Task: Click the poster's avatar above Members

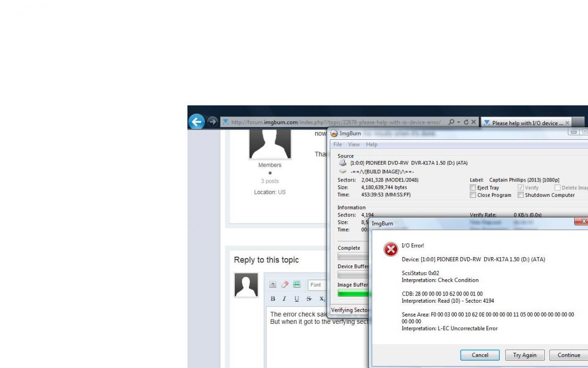Action: point(270,144)
